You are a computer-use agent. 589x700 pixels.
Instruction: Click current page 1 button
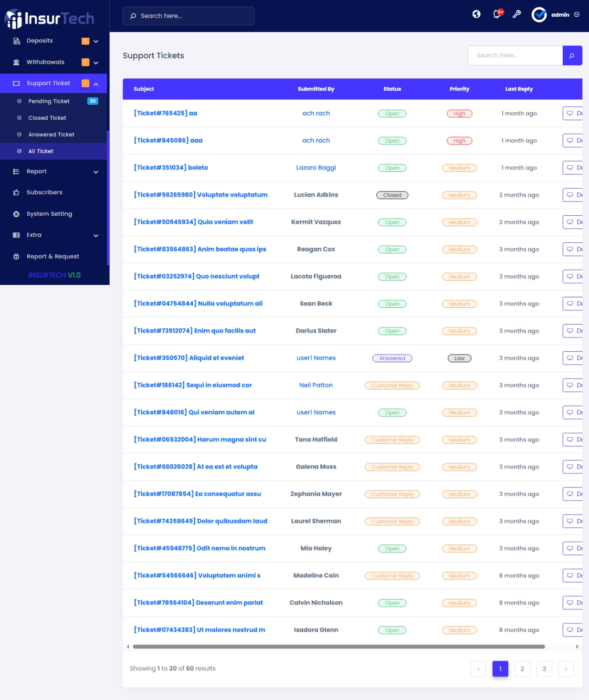point(500,669)
